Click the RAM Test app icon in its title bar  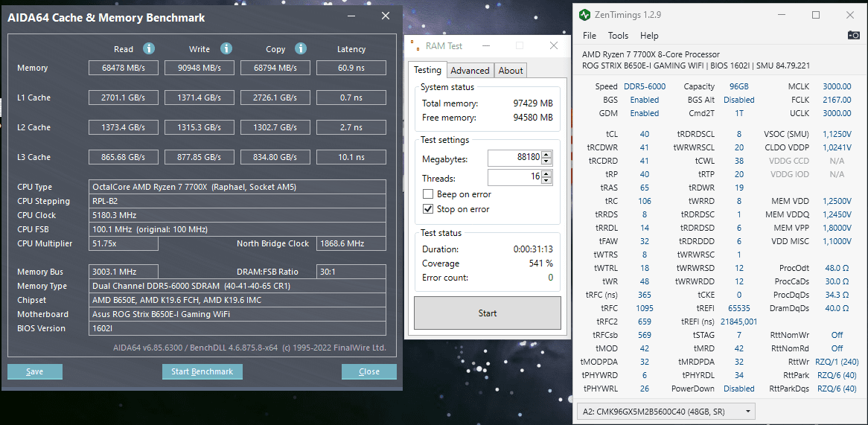coord(414,46)
